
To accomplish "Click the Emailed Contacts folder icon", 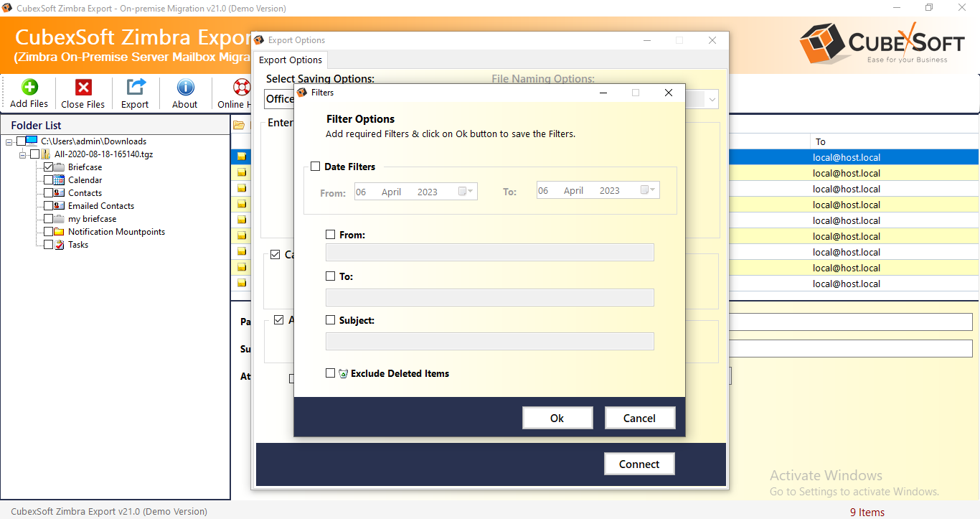I will click(x=59, y=206).
